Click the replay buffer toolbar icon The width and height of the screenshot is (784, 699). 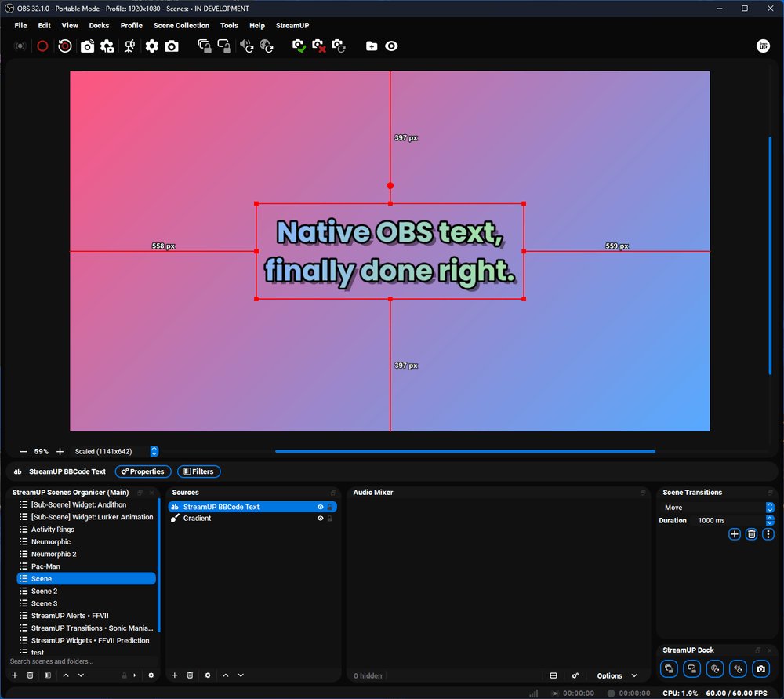[65, 46]
